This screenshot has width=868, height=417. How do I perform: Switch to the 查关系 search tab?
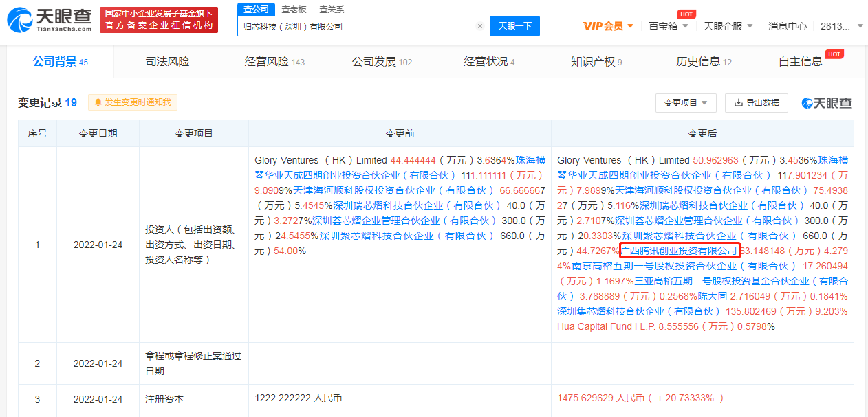coord(332,9)
